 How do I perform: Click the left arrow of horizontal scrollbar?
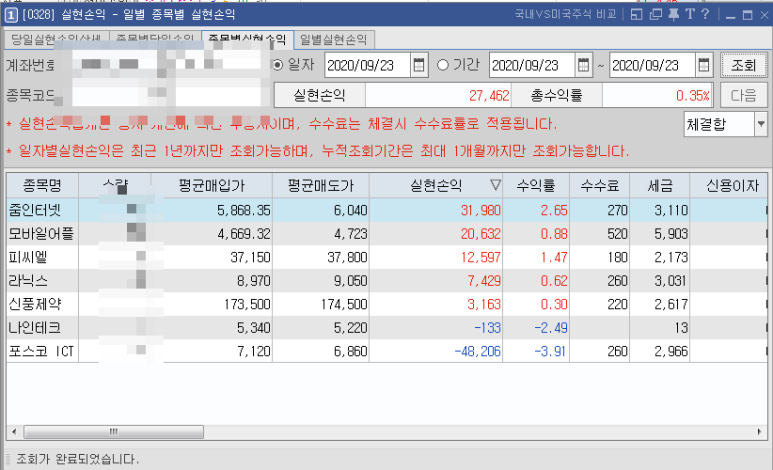(x=14, y=432)
